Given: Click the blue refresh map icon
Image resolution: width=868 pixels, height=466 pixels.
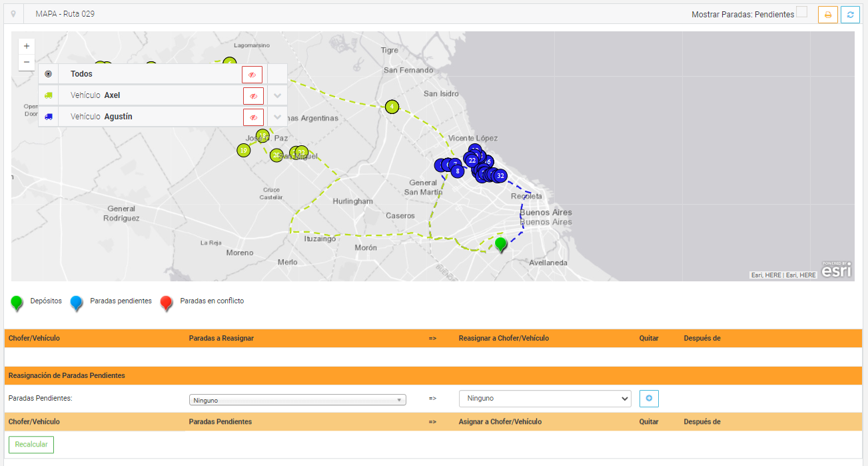Looking at the screenshot, I should coord(850,15).
